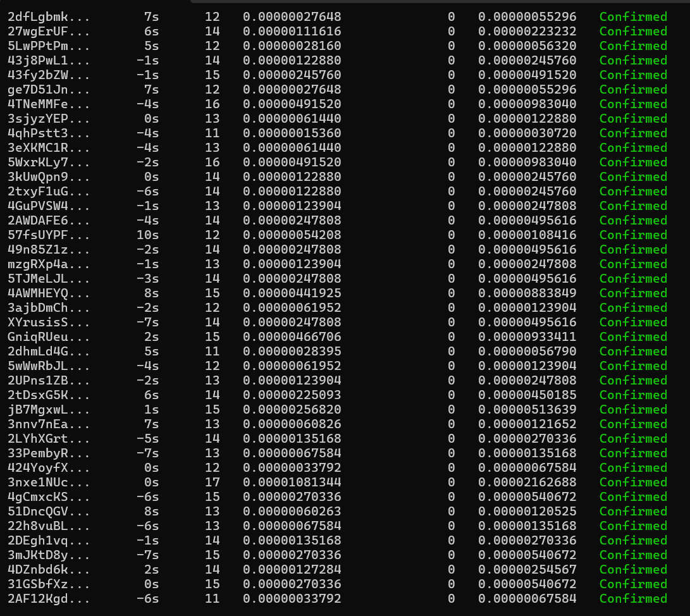Select the transaction ID 31GSbfXz...

[x=49, y=584]
